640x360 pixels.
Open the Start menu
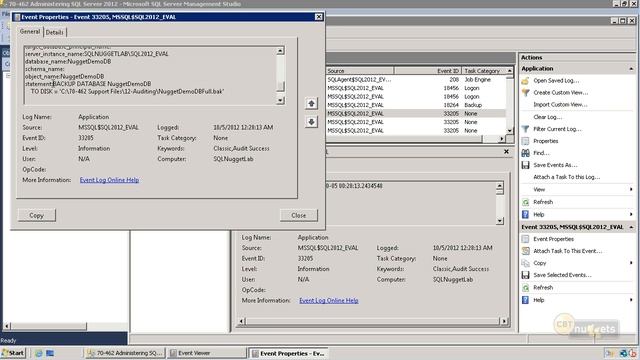coord(13,353)
